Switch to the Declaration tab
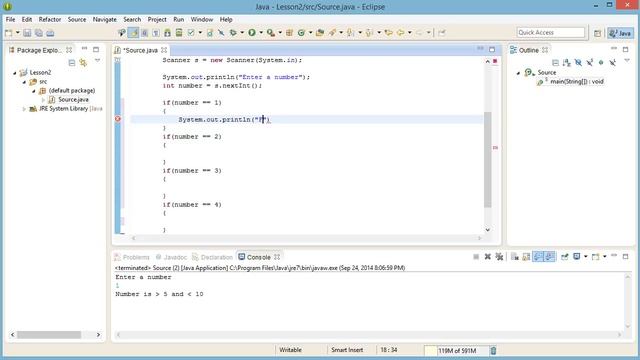 point(212,257)
